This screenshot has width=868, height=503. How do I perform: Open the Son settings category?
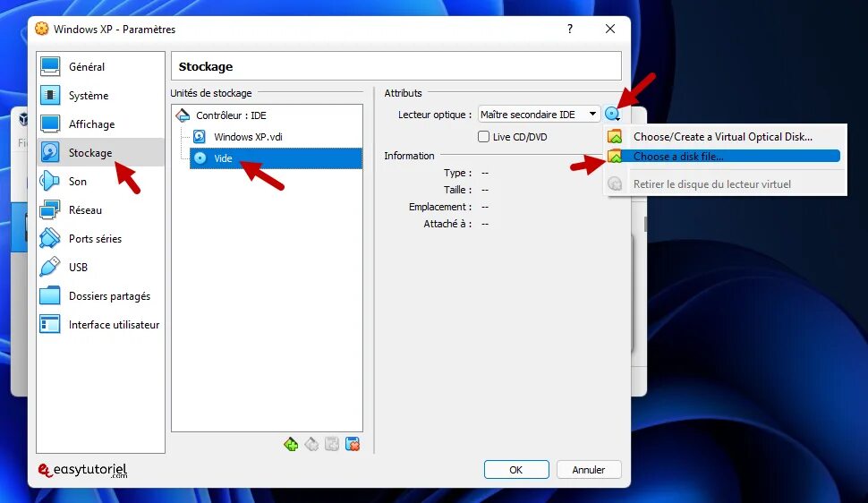click(x=101, y=181)
